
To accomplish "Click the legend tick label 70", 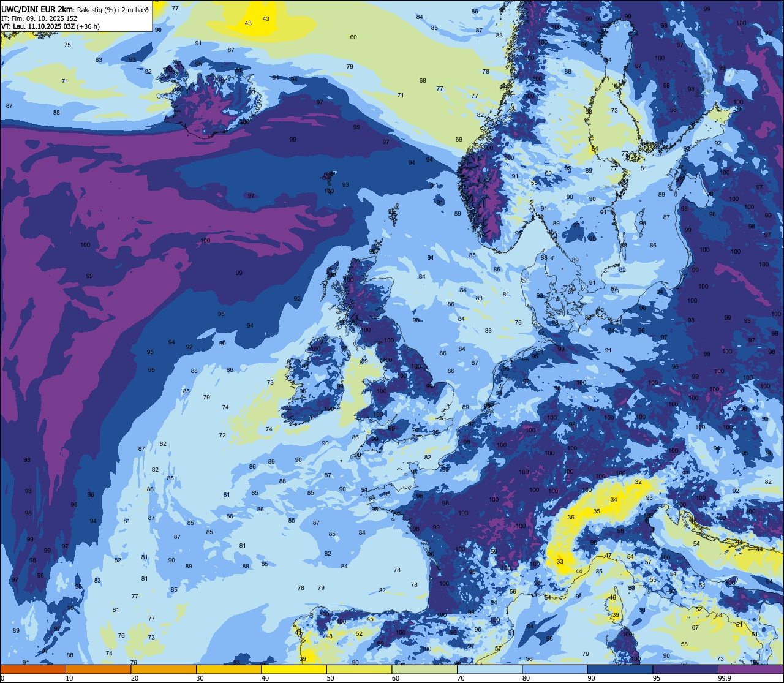I will click(461, 678).
